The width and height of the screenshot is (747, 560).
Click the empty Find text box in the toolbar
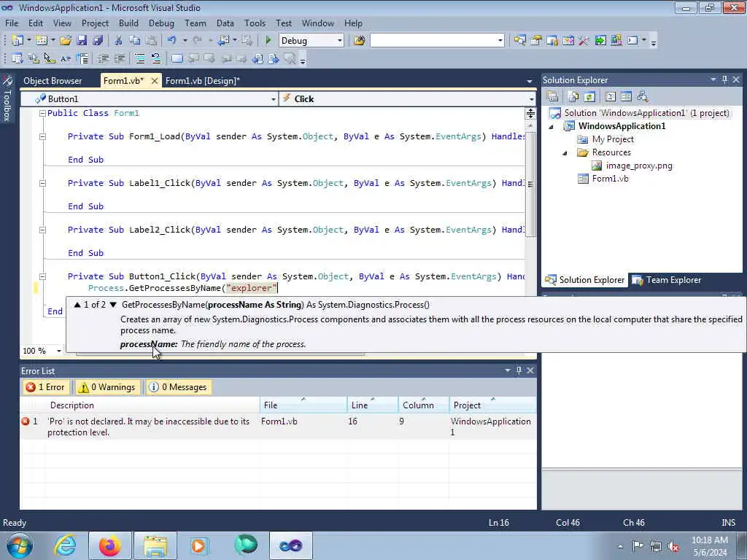[433, 41]
